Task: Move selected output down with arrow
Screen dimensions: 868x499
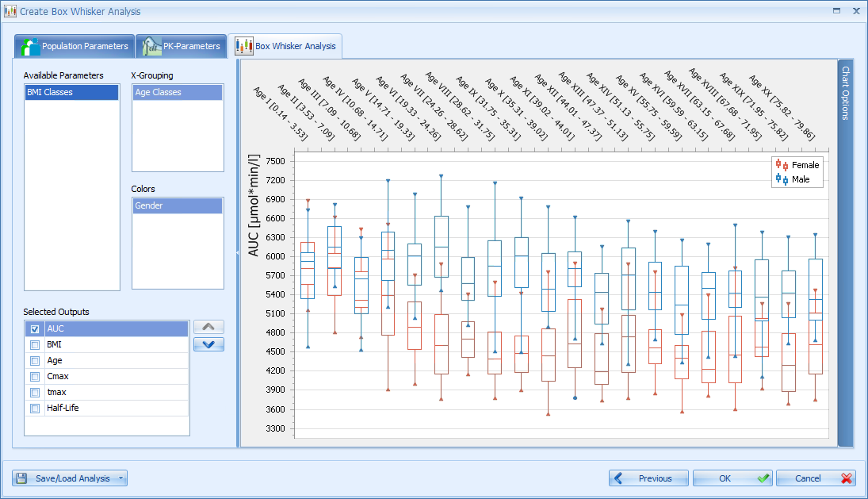Action: tap(208, 344)
